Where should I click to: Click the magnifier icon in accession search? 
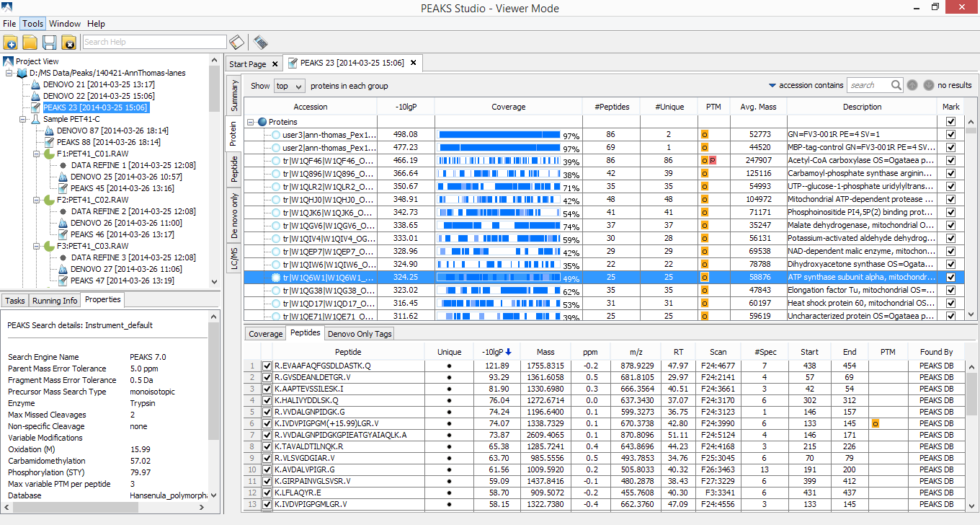896,85
